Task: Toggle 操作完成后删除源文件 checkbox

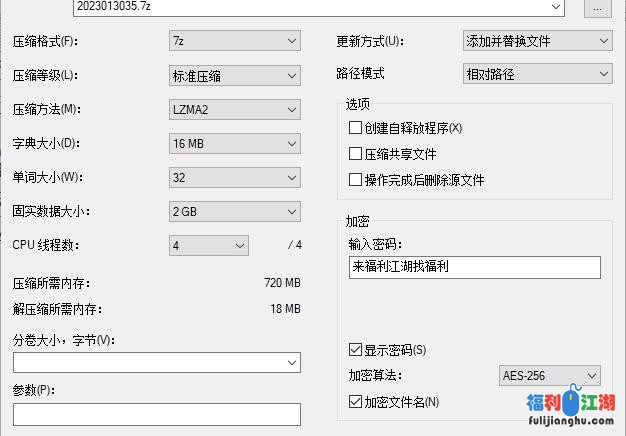Action: [x=355, y=180]
